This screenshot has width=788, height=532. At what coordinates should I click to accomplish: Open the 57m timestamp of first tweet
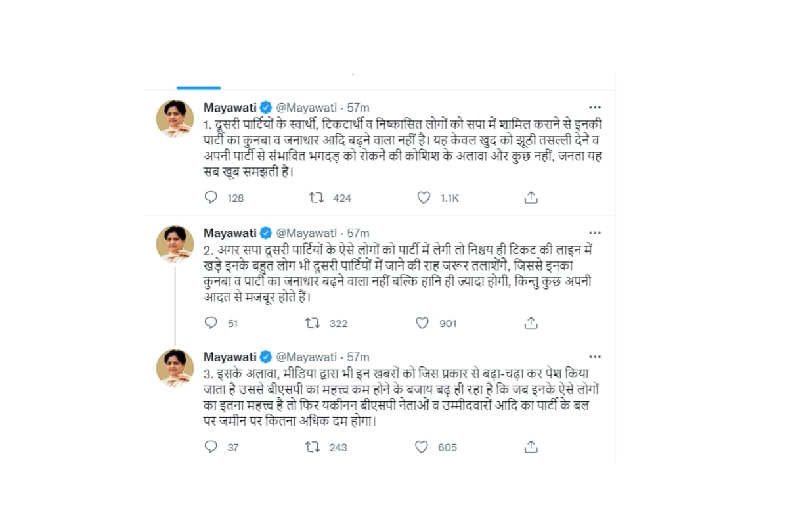click(x=358, y=107)
